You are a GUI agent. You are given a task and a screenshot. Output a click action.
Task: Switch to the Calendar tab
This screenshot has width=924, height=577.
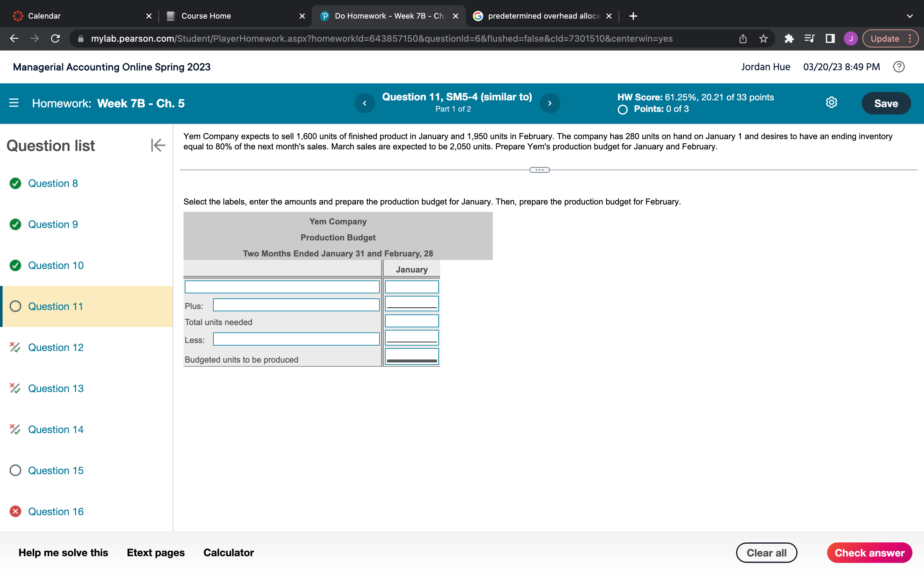44,16
